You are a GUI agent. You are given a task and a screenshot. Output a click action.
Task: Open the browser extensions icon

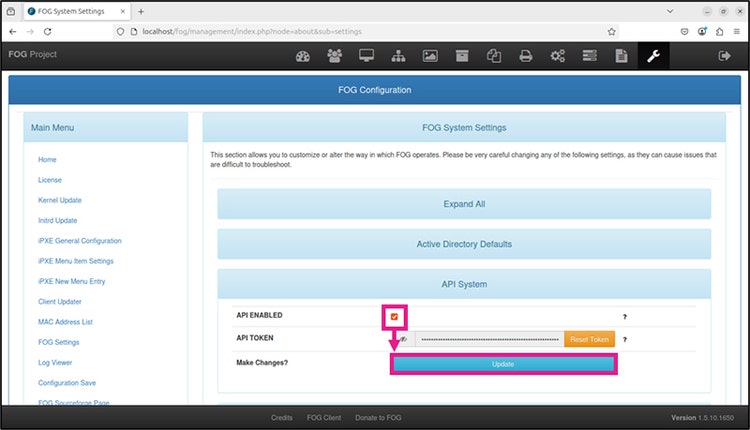719,32
